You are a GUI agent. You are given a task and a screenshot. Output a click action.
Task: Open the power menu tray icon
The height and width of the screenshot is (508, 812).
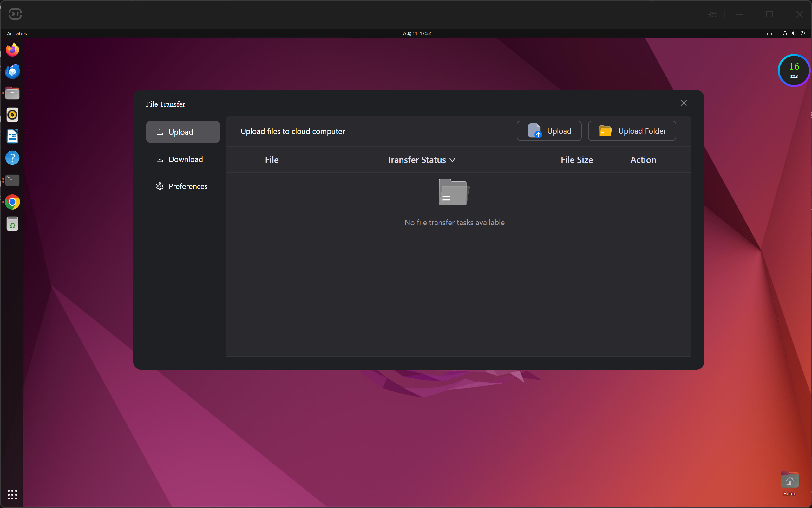pyautogui.click(x=802, y=33)
